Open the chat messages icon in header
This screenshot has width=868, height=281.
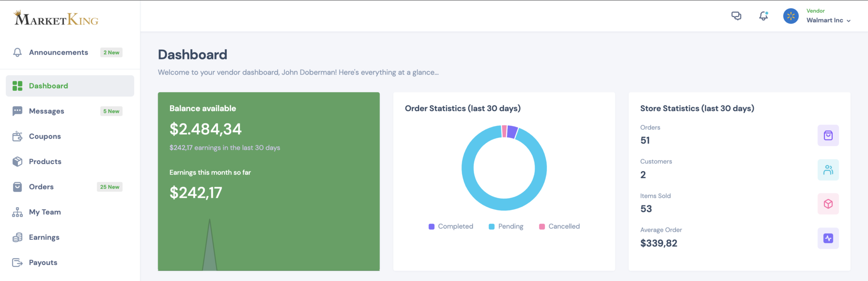pos(736,16)
